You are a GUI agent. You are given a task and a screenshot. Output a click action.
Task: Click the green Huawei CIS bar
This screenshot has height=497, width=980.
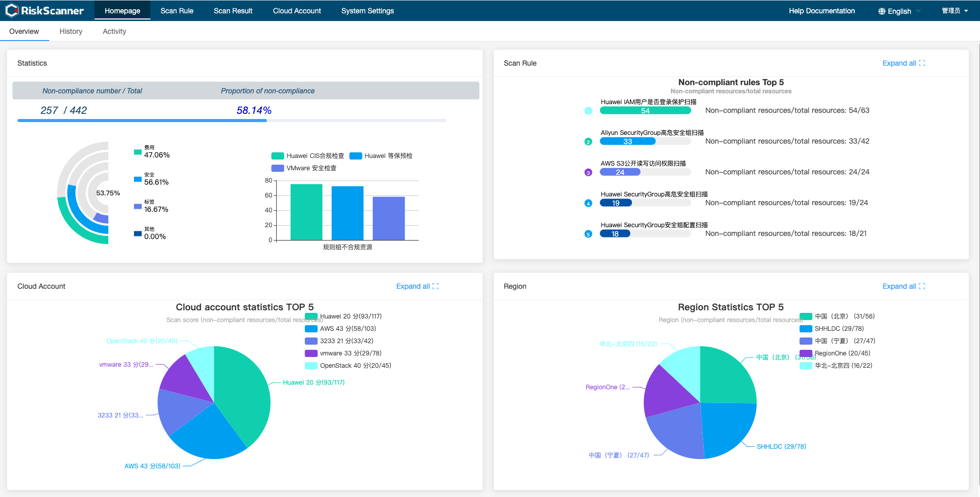[x=306, y=212]
